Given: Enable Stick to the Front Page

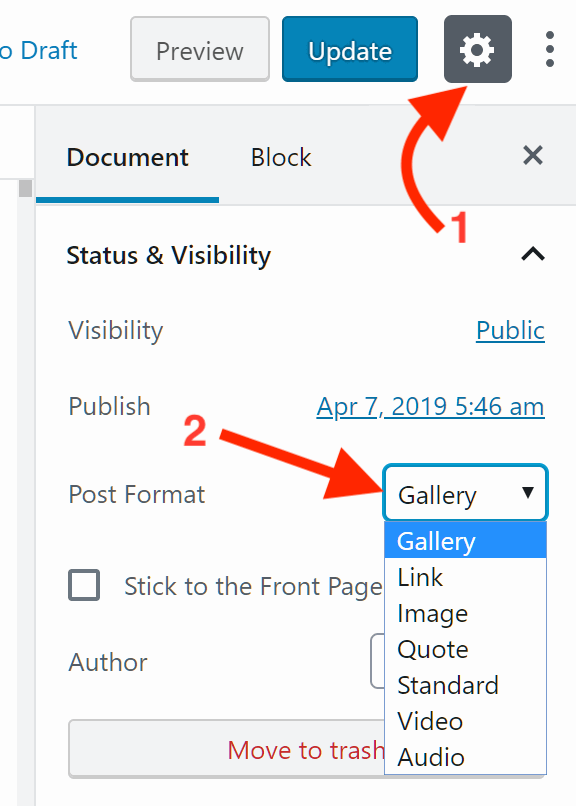Looking at the screenshot, I should (x=84, y=586).
